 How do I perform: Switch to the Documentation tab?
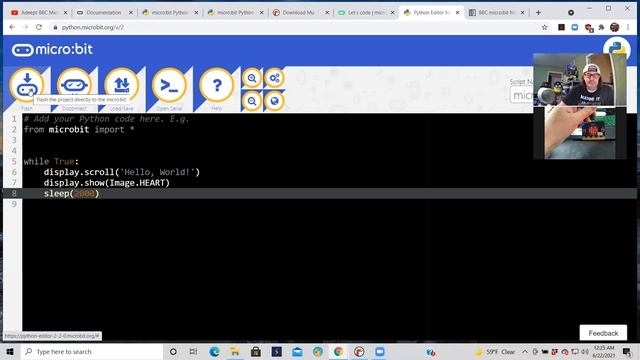104,13
